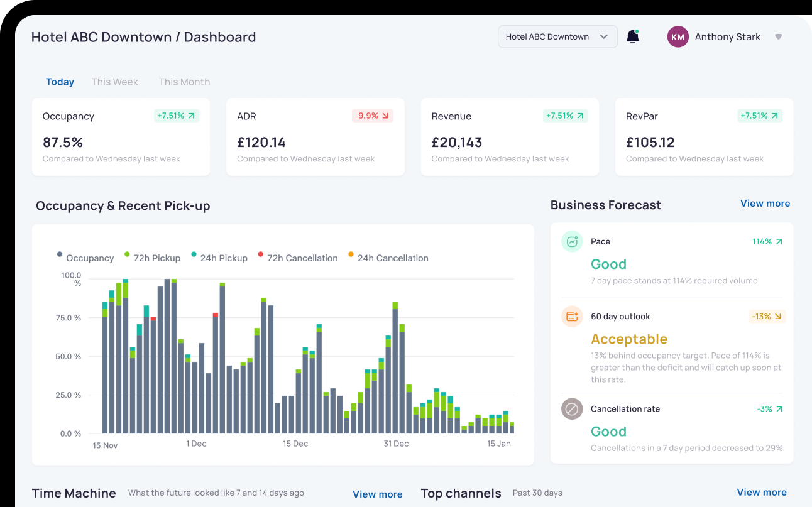Toggle the 72h Pickup legend series
Image resolution: width=812 pixels, height=507 pixels.
tap(152, 258)
